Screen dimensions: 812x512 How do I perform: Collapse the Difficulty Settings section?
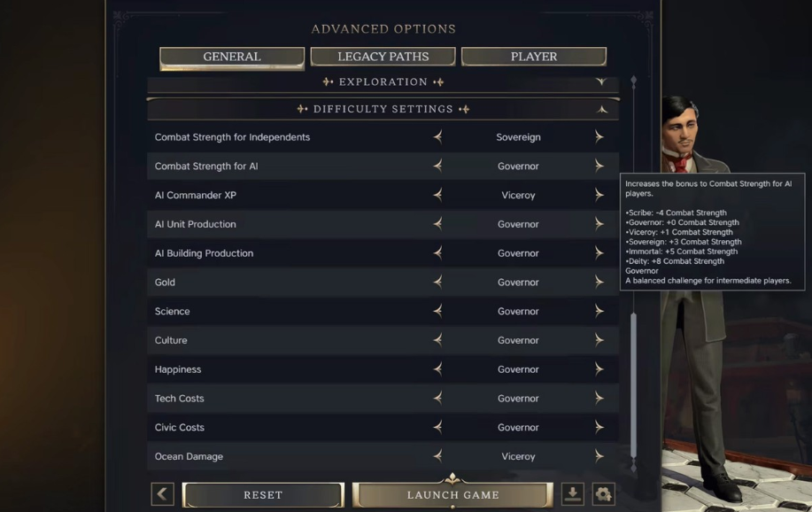383,109
